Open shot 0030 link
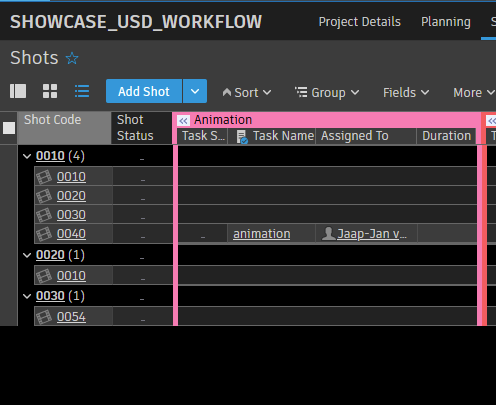496x405 pixels. click(71, 215)
